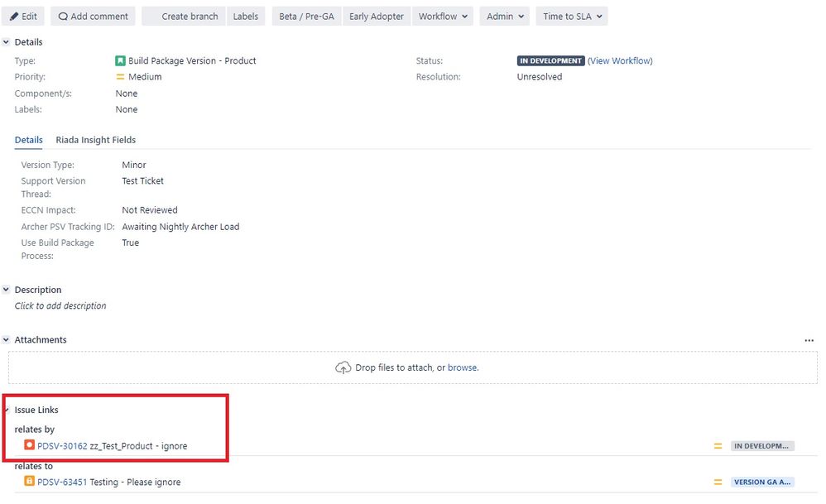Click the Not Reviewed ECCN value
Viewport: 826px width, 504px height.
click(150, 210)
